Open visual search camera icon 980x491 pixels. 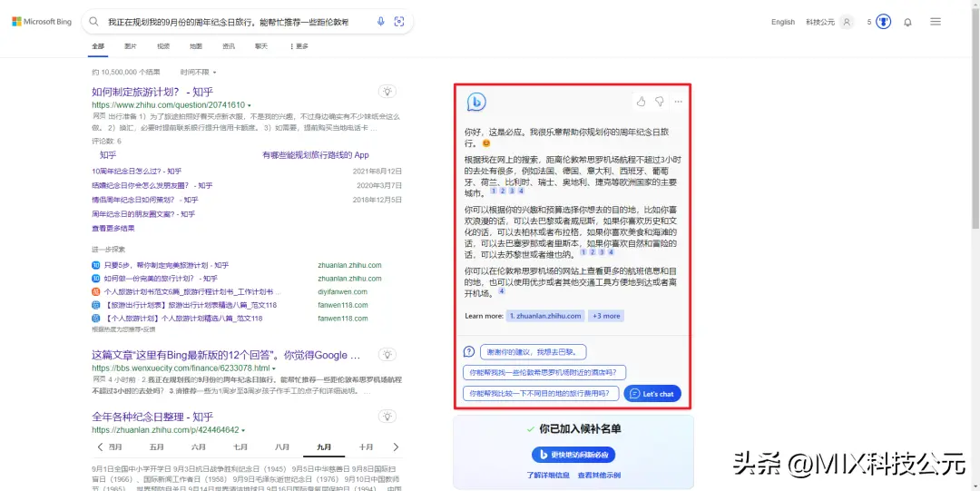(x=399, y=22)
